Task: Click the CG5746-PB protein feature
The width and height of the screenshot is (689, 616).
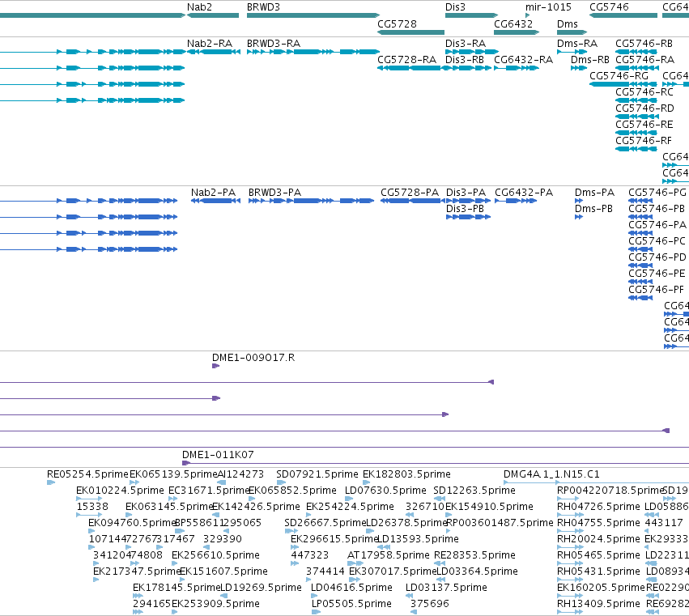Action: pyautogui.click(x=640, y=217)
